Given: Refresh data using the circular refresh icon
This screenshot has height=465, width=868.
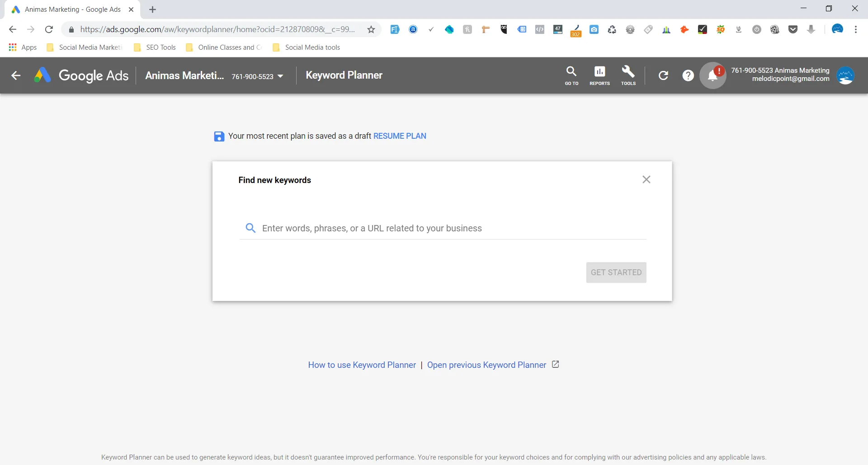Looking at the screenshot, I should pos(663,75).
